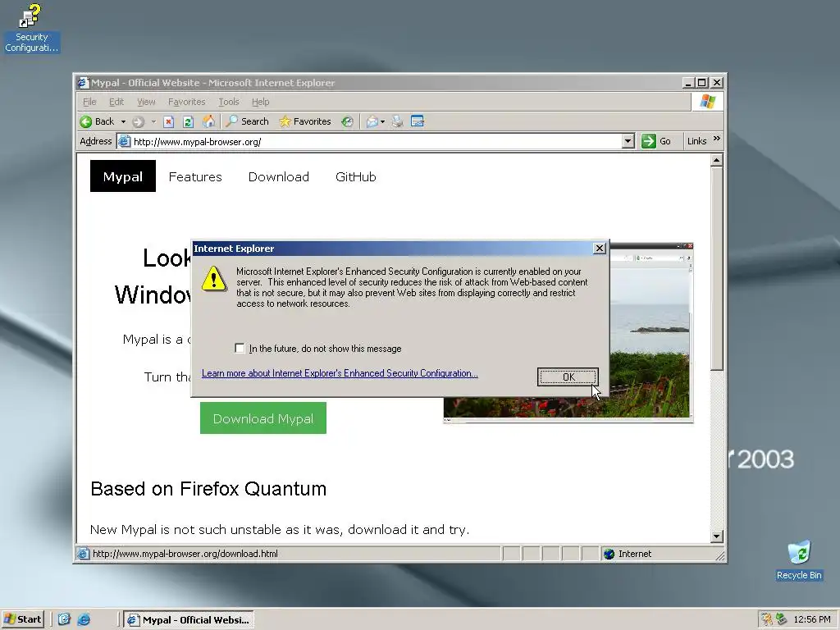Open the Download nav link
This screenshot has height=630, width=840.
(x=279, y=177)
